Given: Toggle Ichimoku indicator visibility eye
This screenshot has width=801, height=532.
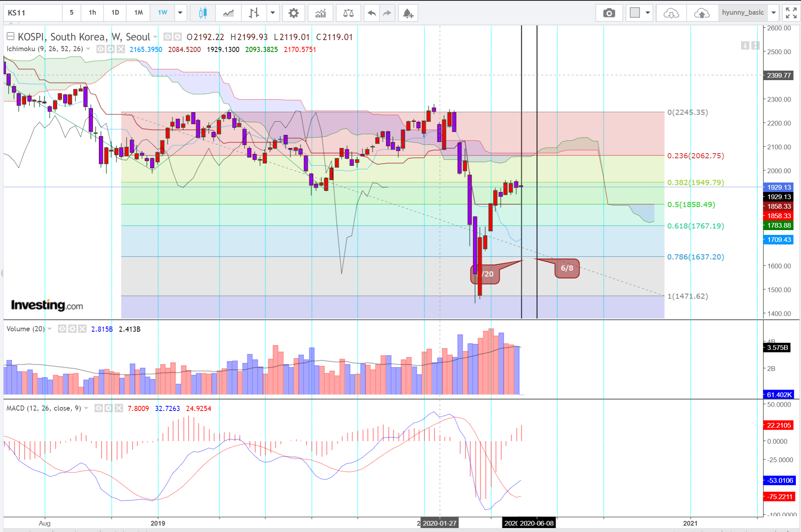Looking at the screenshot, I should point(101,49).
